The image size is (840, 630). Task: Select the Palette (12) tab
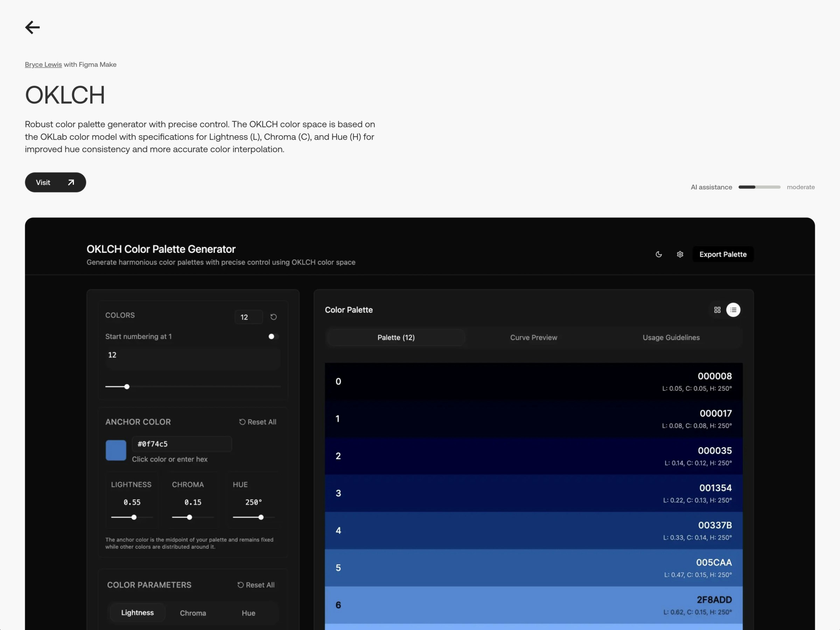[x=396, y=337]
